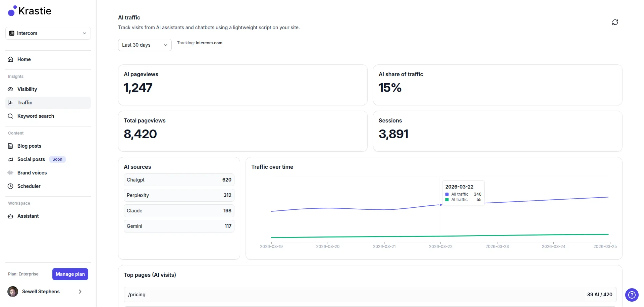Click the Manage plan button
This screenshot has width=644, height=307.
coord(70,274)
